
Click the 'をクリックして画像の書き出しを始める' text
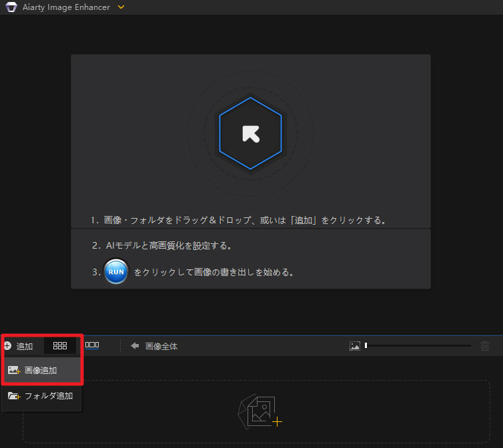pos(213,272)
